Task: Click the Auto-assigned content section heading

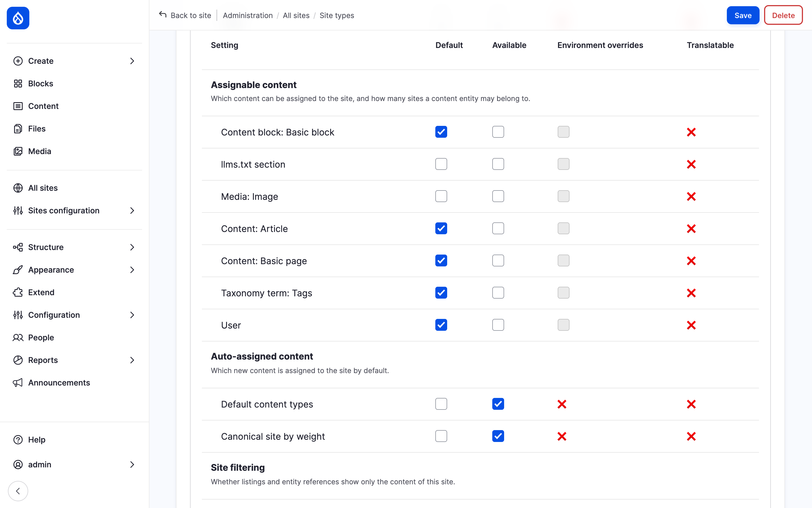Action: [262, 356]
